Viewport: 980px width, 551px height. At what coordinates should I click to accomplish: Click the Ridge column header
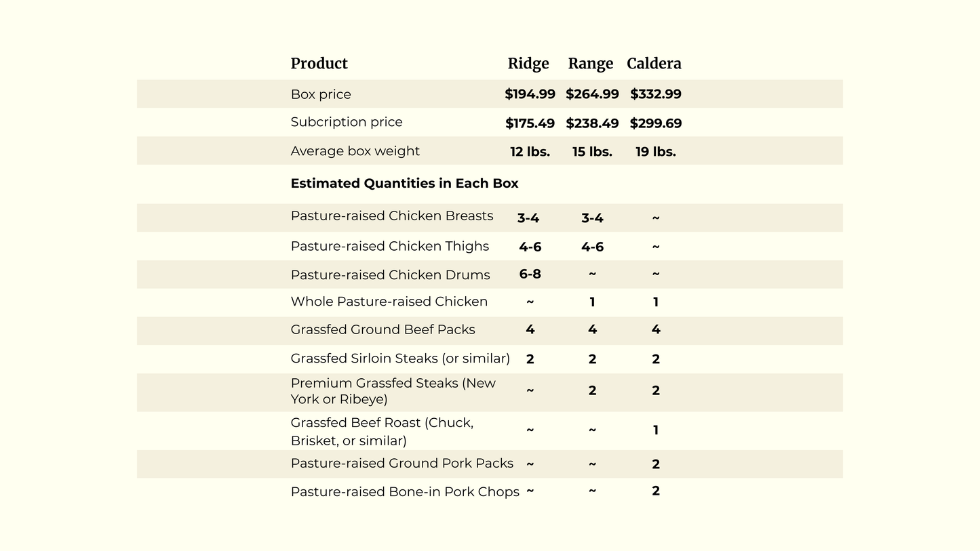pyautogui.click(x=528, y=64)
